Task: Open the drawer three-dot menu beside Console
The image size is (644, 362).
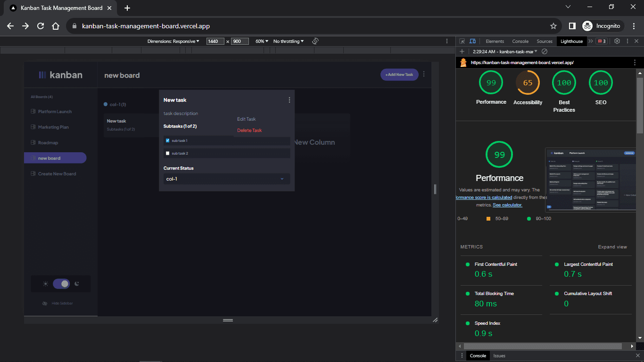Action: click(x=462, y=356)
